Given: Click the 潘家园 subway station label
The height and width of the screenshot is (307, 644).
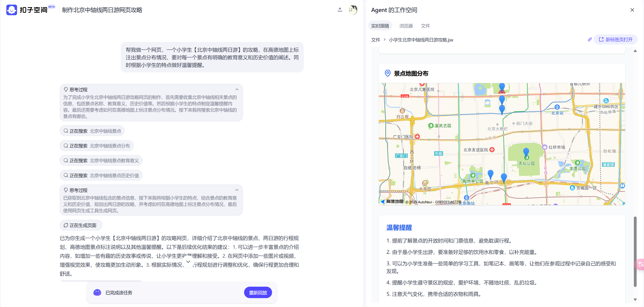Looking at the screenshot, I should pyautogui.click(x=608, y=165).
